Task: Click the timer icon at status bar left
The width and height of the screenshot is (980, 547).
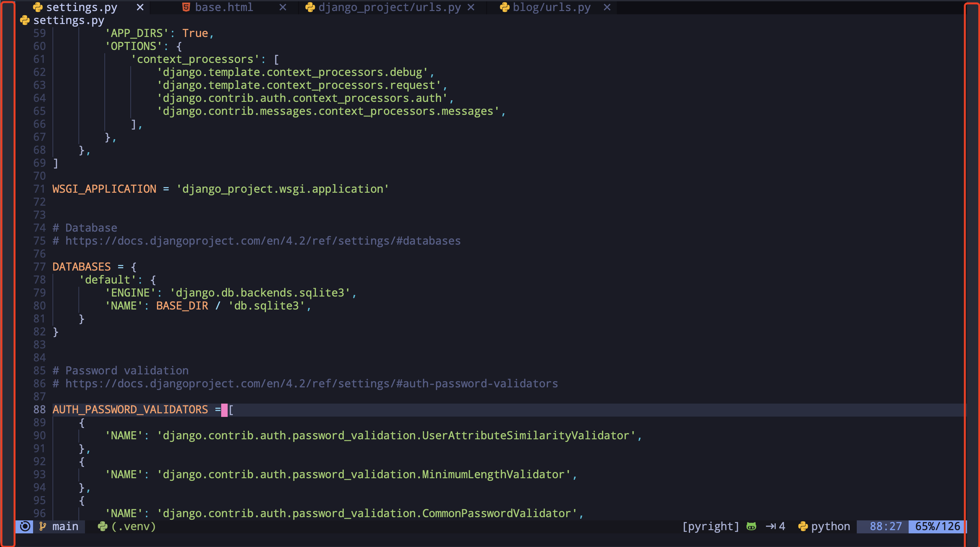Action: pos(24,527)
